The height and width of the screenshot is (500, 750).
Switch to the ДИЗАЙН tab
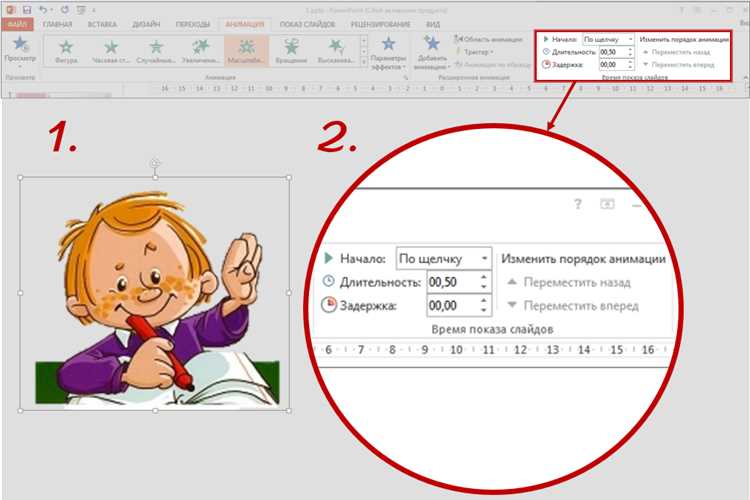tap(146, 24)
